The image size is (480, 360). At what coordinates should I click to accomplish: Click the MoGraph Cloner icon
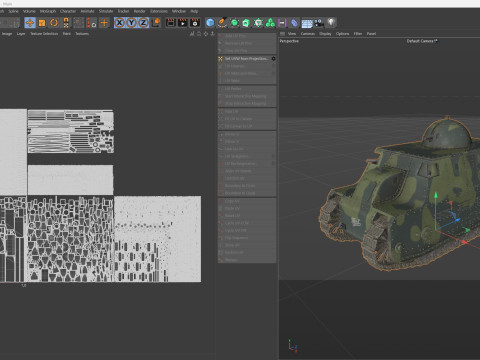click(270, 23)
